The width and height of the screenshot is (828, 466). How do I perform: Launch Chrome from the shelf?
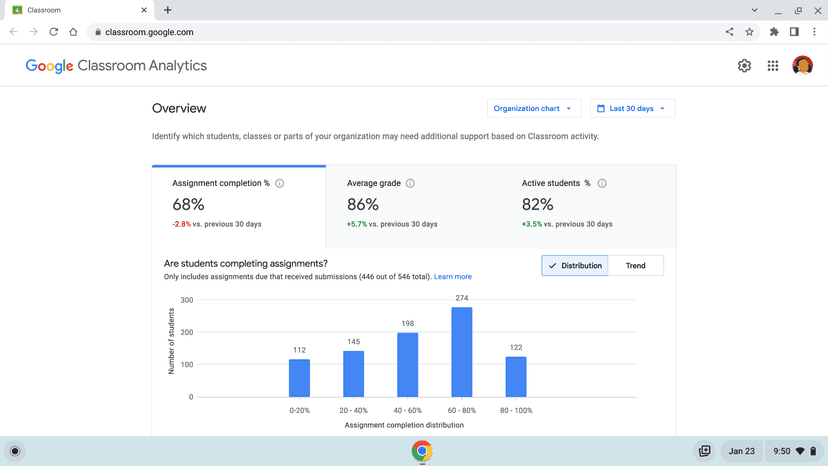click(422, 451)
